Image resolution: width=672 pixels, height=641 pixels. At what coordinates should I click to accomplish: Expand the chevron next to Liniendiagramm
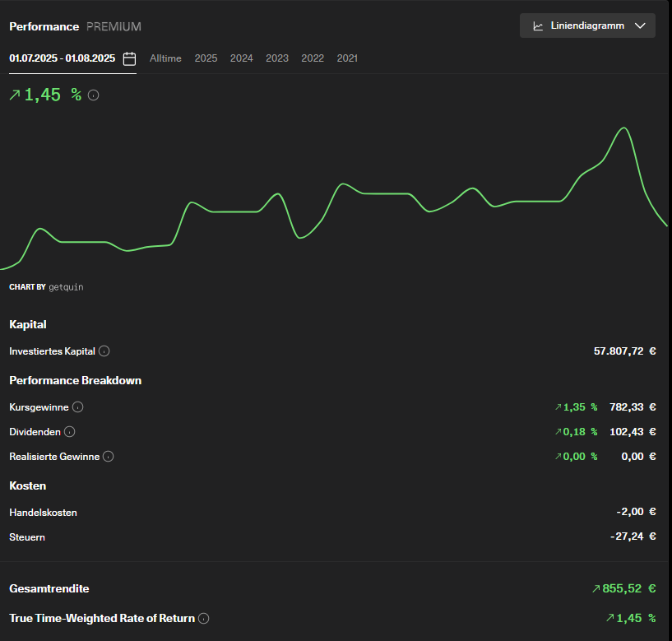[x=640, y=26]
